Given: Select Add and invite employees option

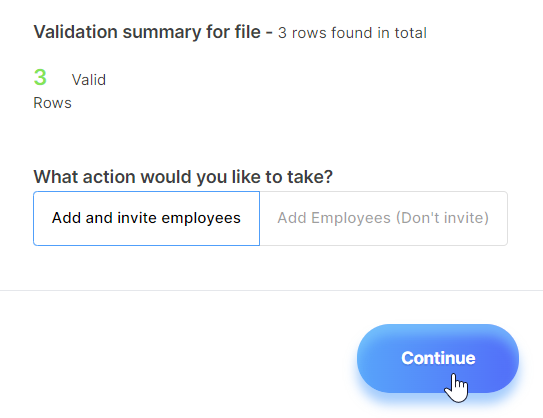Looking at the screenshot, I should (x=146, y=218).
